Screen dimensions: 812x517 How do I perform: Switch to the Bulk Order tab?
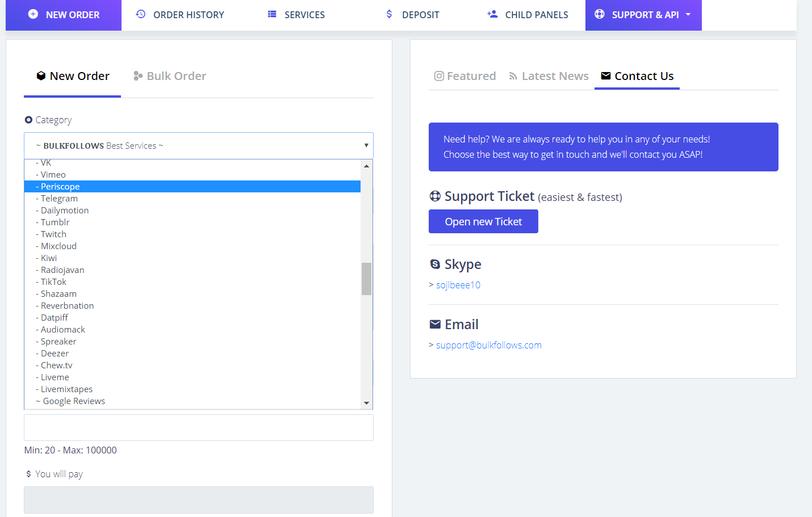(x=170, y=76)
